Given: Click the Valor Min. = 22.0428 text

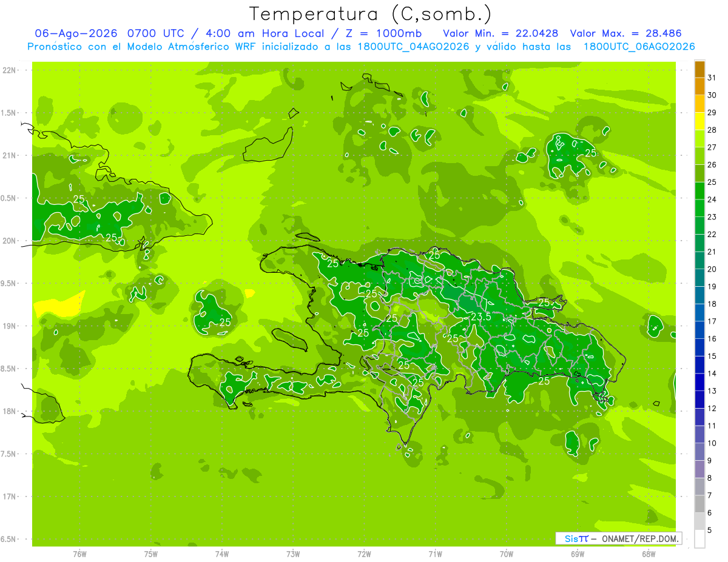Looking at the screenshot, I should [500, 33].
